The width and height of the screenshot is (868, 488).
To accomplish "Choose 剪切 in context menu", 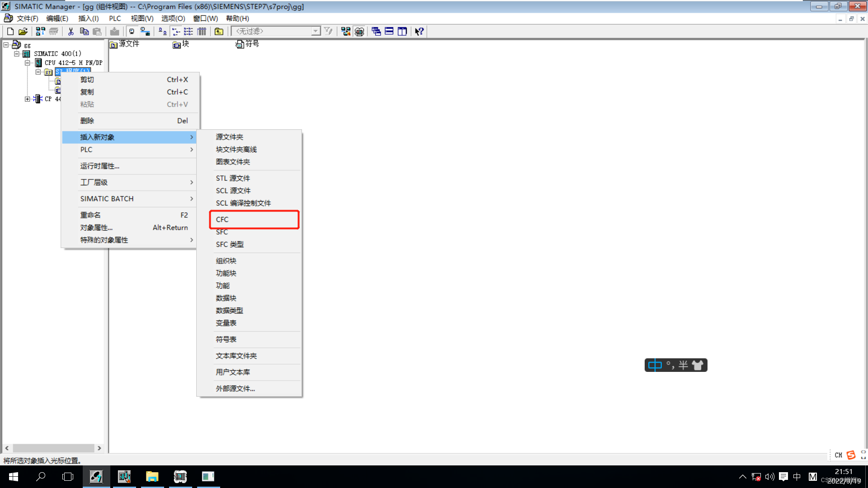I will click(x=129, y=80).
